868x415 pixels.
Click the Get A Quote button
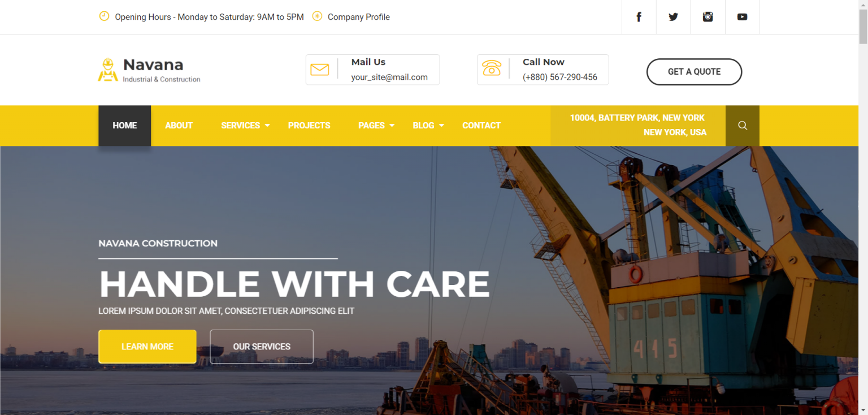tap(694, 72)
